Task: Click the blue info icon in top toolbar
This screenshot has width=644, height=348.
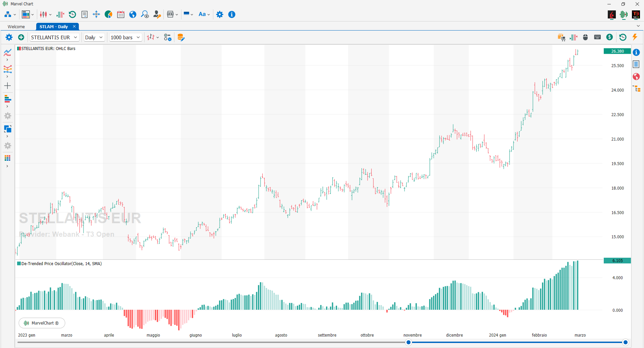Action: point(232,14)
